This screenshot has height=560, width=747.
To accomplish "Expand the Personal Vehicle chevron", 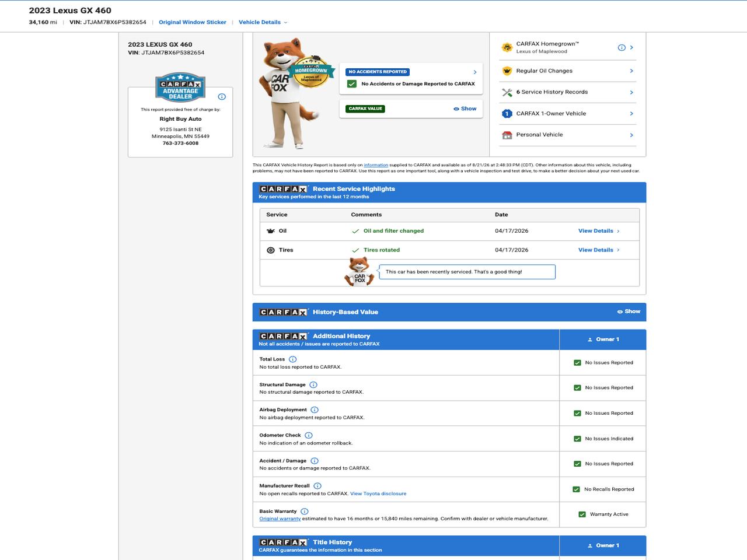I will (x=631, y=135).
